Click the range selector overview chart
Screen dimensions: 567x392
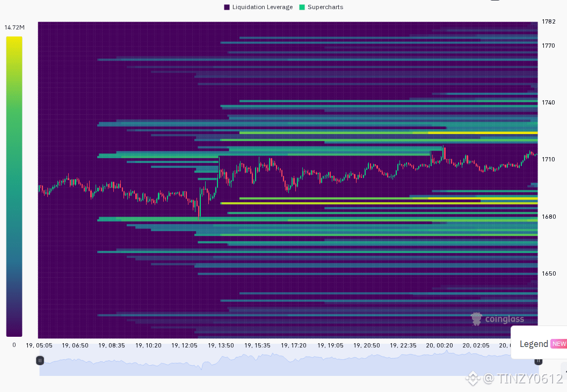point(289,363)
